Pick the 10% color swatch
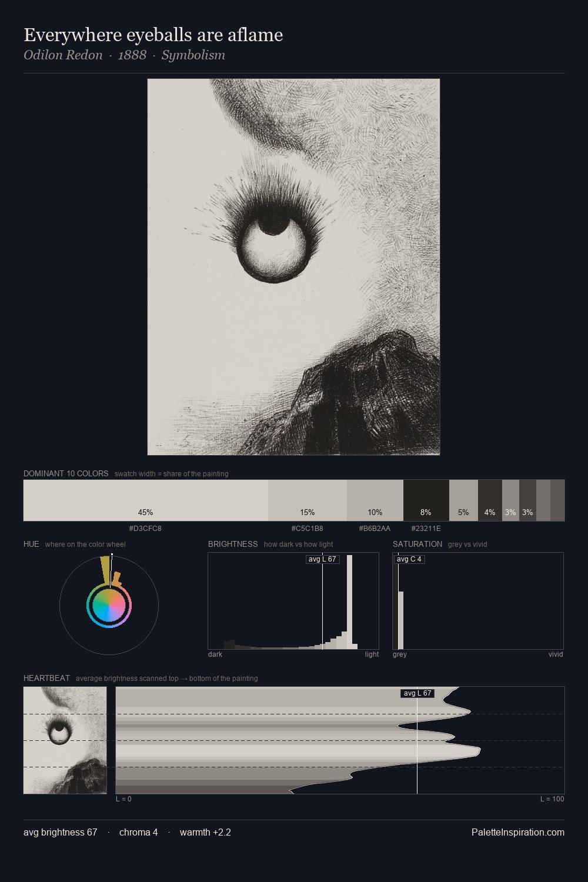This screenshot has height=882, width=588. 375,500
